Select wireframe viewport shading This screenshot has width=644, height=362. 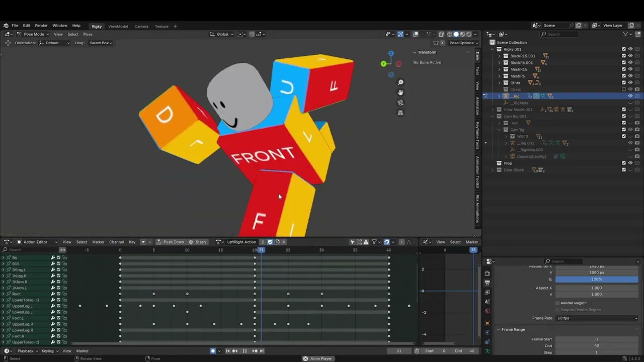pyautogui.click(x=450, y=34)
